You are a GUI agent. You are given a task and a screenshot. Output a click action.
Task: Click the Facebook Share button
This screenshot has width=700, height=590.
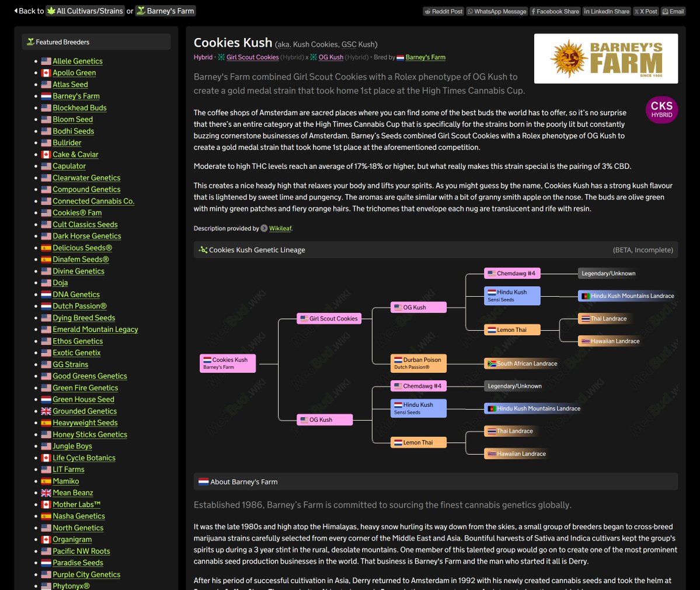(555, 11)
